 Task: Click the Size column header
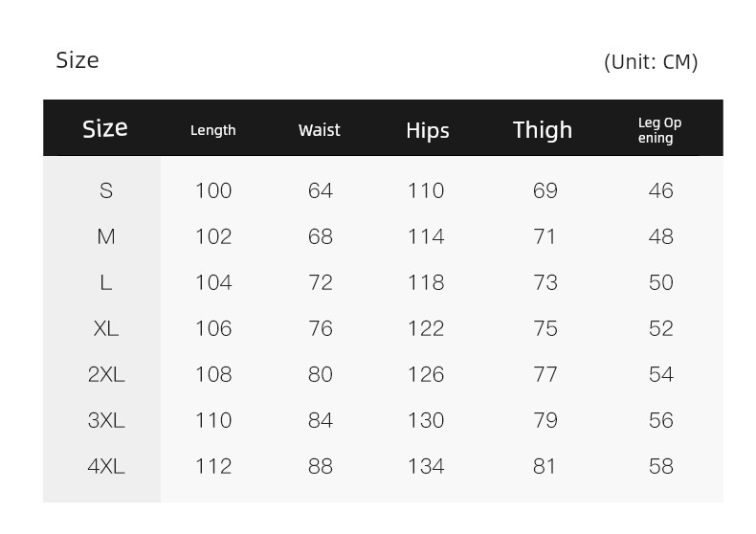click(105, 128)
